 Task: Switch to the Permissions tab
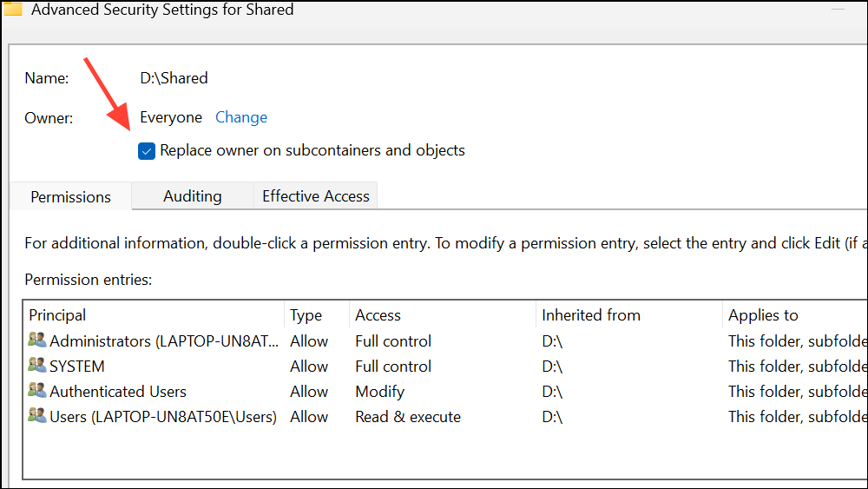click(x=70, y=197)
